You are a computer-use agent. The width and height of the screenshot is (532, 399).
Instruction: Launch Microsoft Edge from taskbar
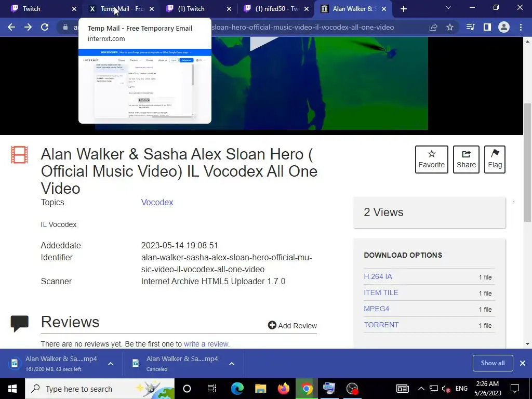pos(237,389)
